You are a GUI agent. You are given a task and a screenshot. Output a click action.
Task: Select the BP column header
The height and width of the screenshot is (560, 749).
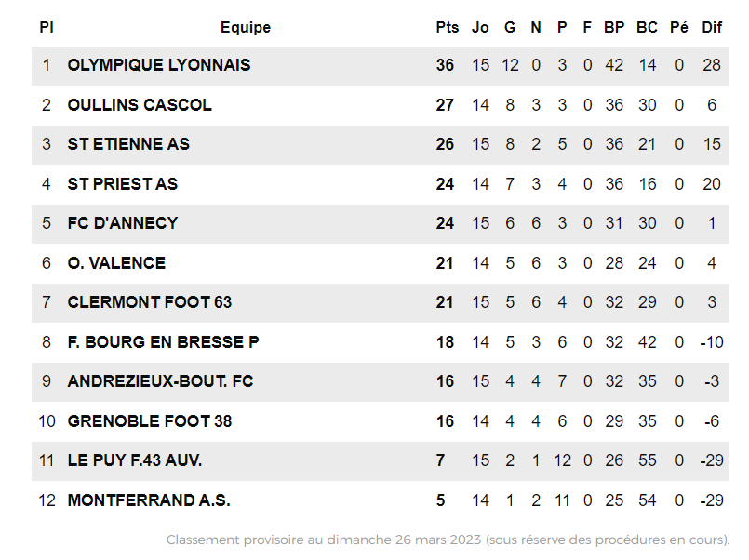pos(614,27)
